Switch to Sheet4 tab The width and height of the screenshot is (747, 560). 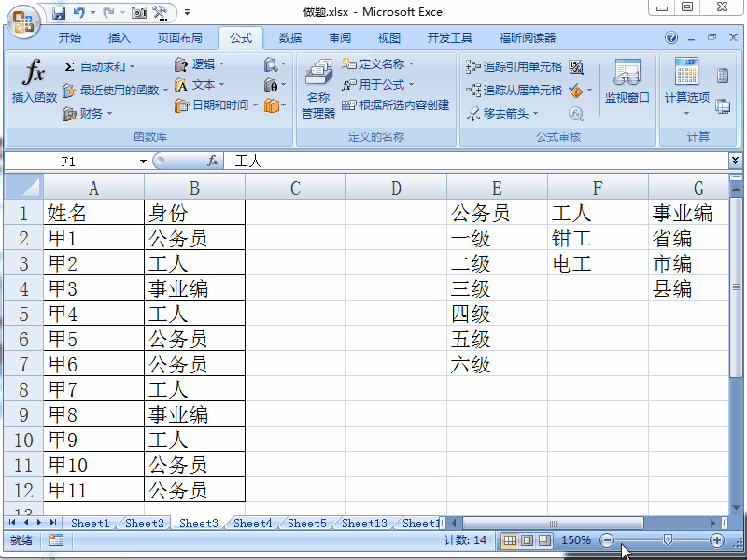252,523
